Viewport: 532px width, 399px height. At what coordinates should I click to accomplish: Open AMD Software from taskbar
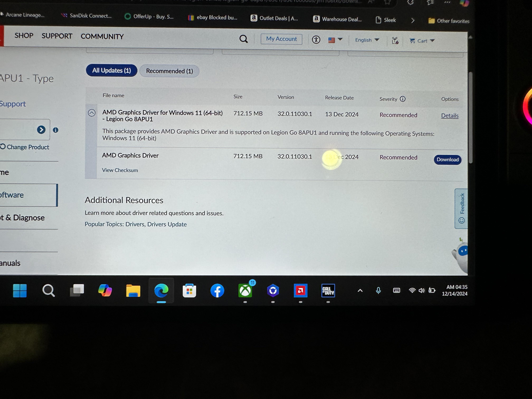click(x=300, y=291)
